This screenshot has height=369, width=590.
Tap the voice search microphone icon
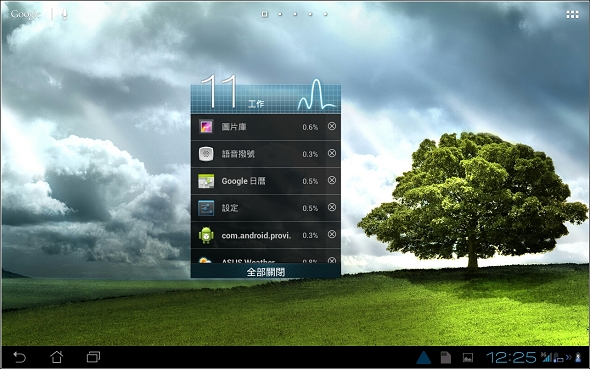coord(64,14)
